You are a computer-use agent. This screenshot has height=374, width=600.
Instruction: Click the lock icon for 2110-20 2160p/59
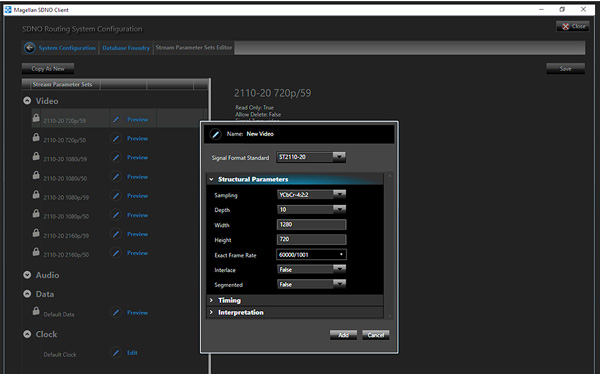pyautogui.click(x=36, y=233)
